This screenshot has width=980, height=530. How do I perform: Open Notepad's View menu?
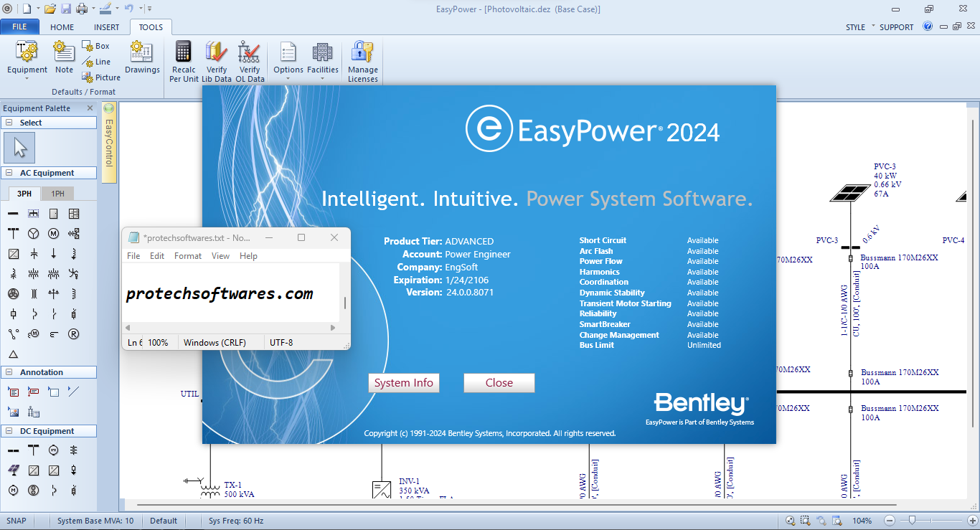221,256
